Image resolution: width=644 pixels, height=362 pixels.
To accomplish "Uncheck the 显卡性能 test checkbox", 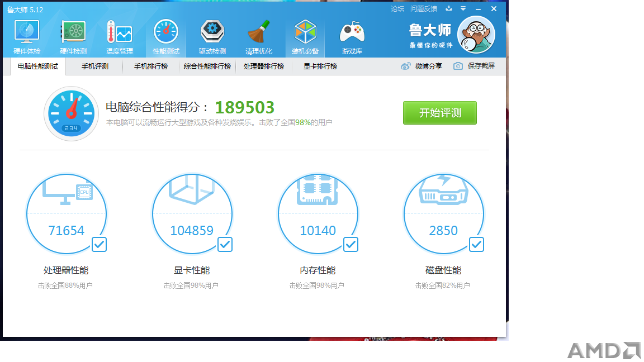I will pos(225,245).
